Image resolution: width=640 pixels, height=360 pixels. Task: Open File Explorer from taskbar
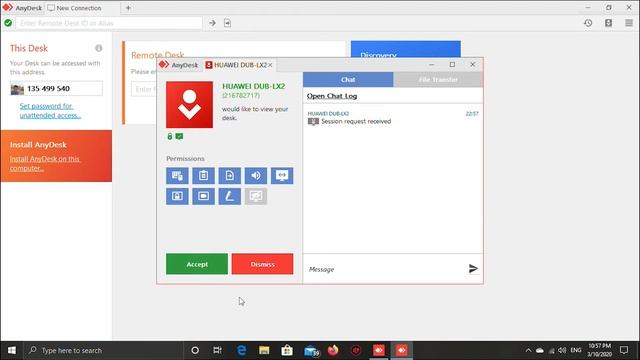click(x=264, y=350)
